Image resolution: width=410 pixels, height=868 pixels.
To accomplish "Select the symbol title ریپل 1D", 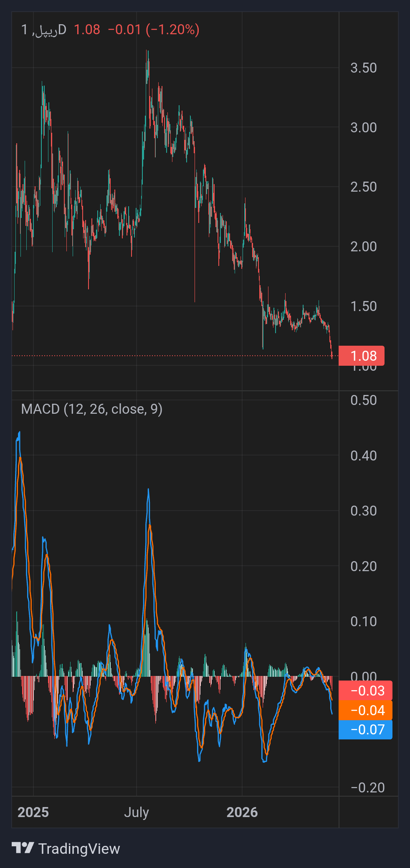I will (44, 30).
